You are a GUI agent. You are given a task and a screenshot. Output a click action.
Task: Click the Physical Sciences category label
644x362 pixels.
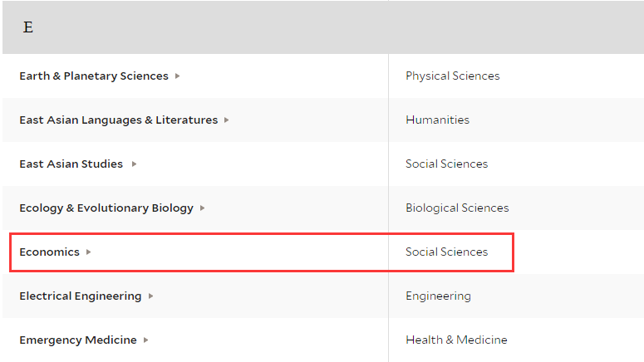(453, 76)
